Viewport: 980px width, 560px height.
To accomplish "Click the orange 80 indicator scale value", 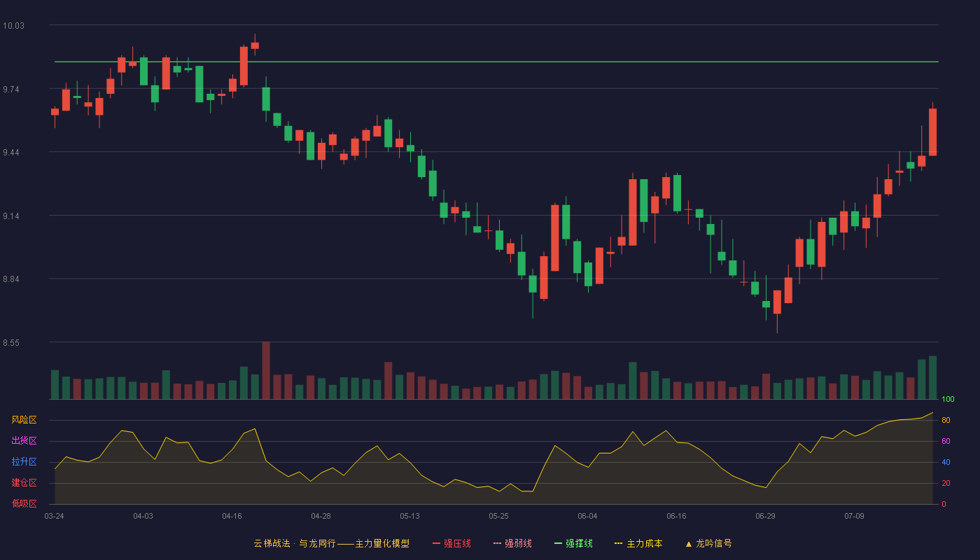I will click(946, 420).
